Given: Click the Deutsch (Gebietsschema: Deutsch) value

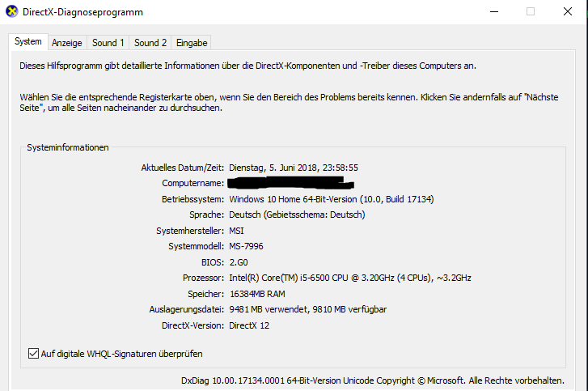Looking at the screenshot, I should pyautogui.click(x=297, y=215).
